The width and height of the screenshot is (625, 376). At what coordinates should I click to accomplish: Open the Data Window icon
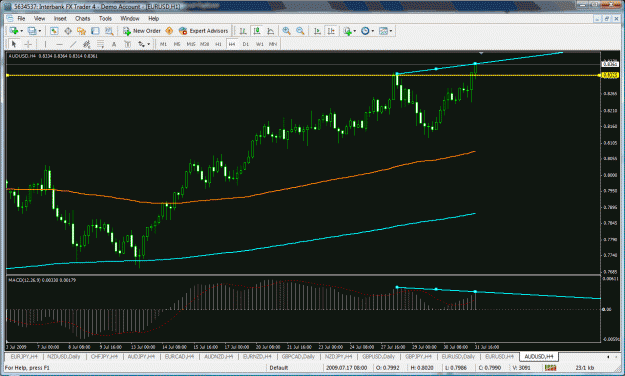[68, 31]
